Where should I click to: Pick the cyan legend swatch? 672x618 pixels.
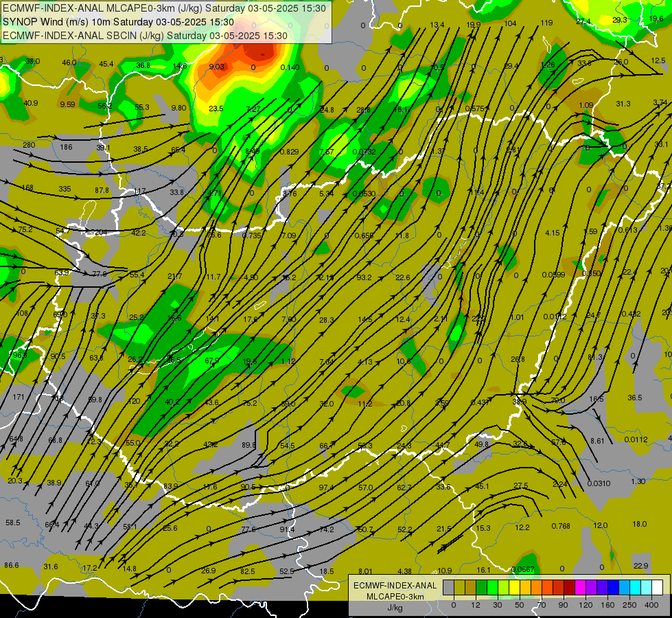coord(636,587)
